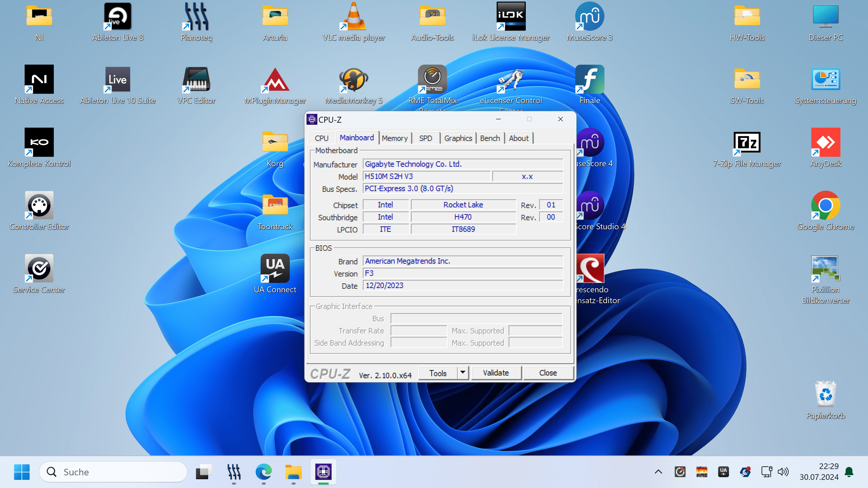This screenshot has height=488, width=868.
Task: Click the Validate button
Action: coord(496,373)
